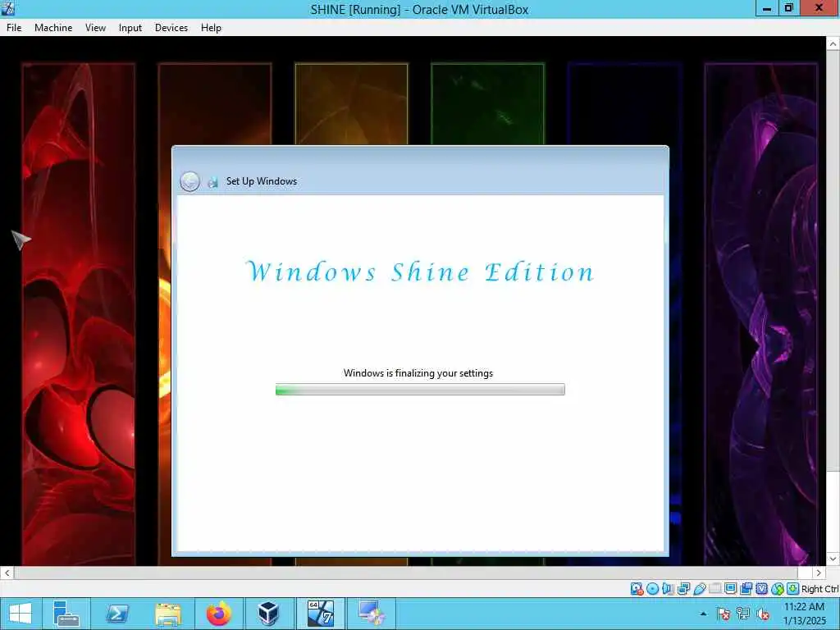Click the 'Windows Shine Edition' heading text
This screenshot has width=840, height=630.
pos(420,272)
